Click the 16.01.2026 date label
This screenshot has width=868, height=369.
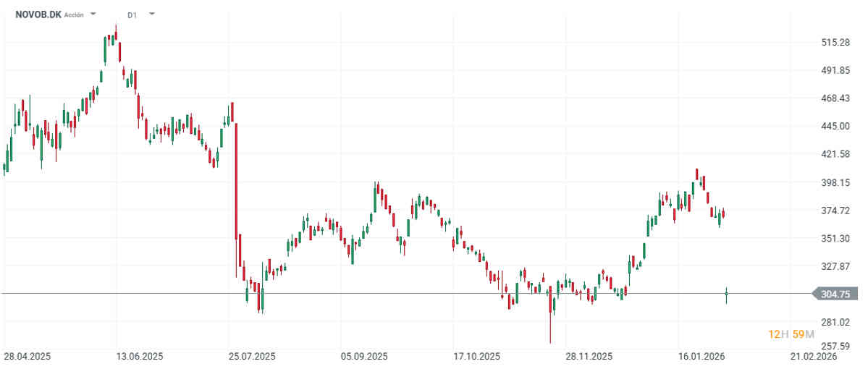point(701,357)
